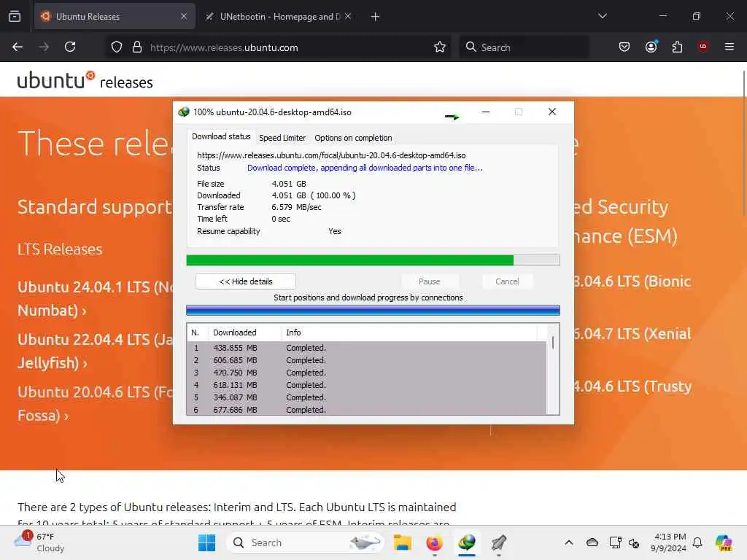Click the Firefox back arrow button
This screenshot has height=560, width=747.
pyautogui.click(x=18, y=47)
